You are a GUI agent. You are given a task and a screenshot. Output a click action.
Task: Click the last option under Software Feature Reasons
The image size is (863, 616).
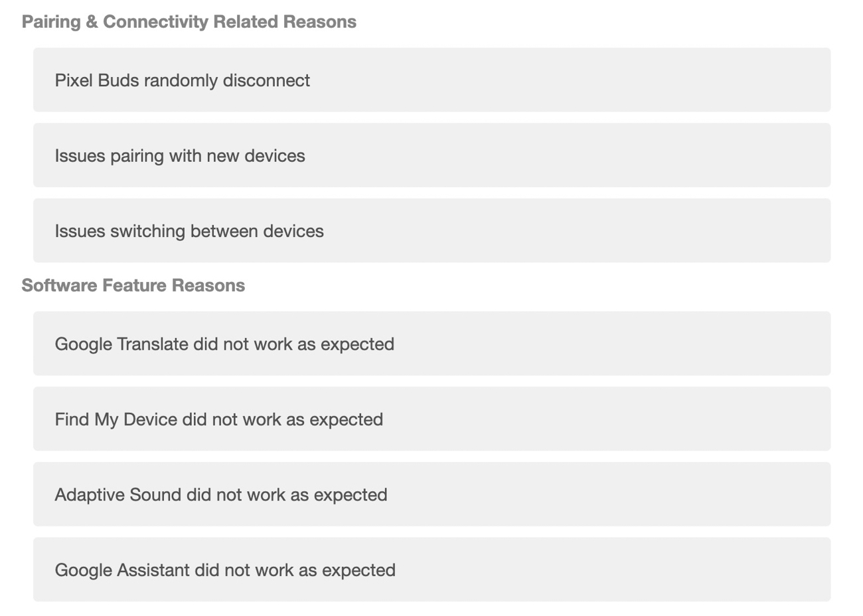click(431, 570)
